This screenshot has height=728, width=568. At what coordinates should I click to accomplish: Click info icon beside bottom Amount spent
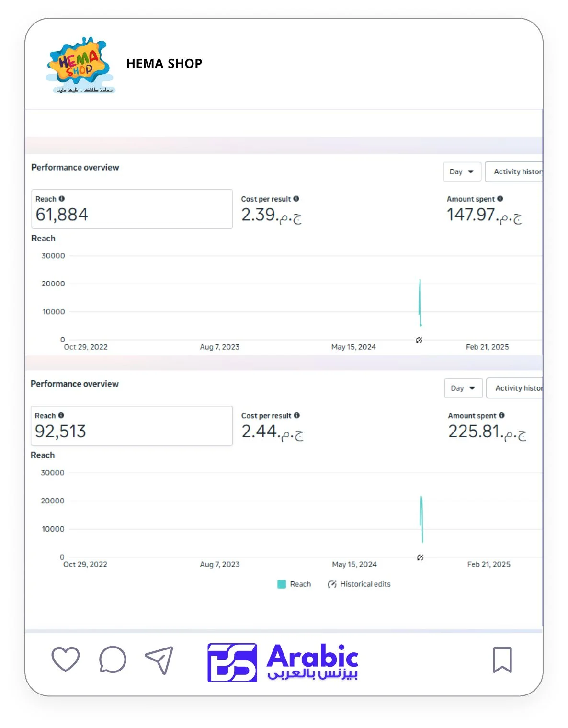click(x=501, y=415)
